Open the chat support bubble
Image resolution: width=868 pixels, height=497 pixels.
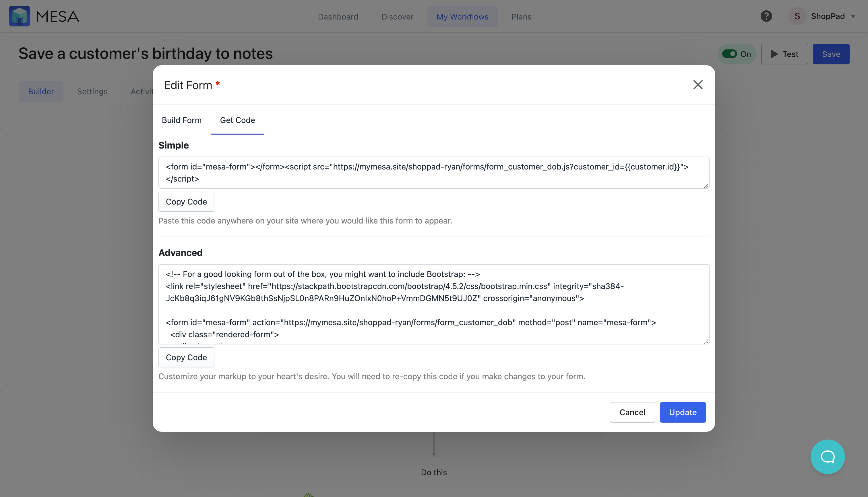[x=828, y=456]
